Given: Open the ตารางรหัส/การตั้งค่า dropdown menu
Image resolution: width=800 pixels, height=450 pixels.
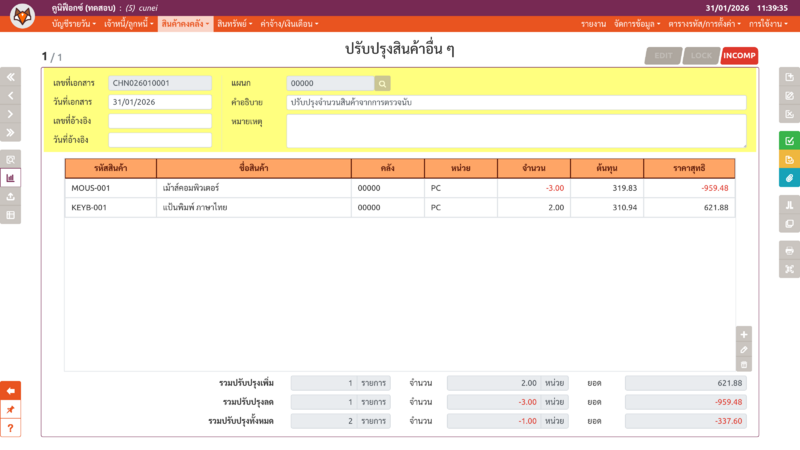Looking at the screenshot, I should [705, 24].
